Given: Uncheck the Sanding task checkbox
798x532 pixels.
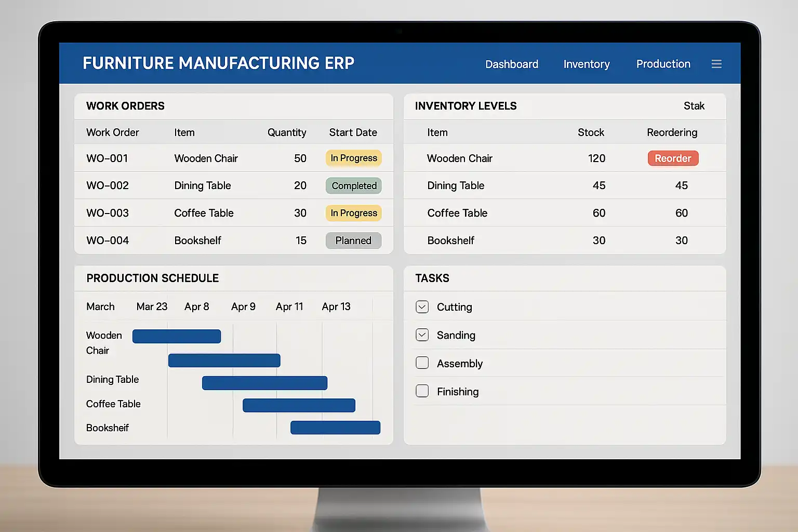Looking at the screenshot, I should [422, 335].
